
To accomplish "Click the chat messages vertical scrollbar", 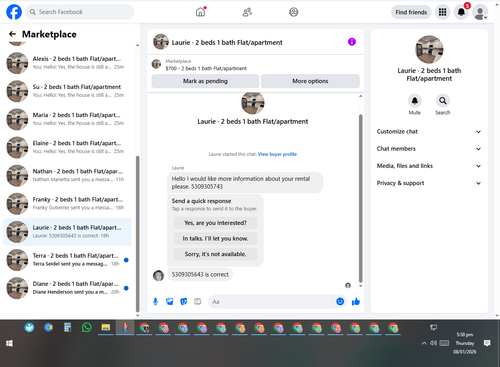I will pos(360,198).
